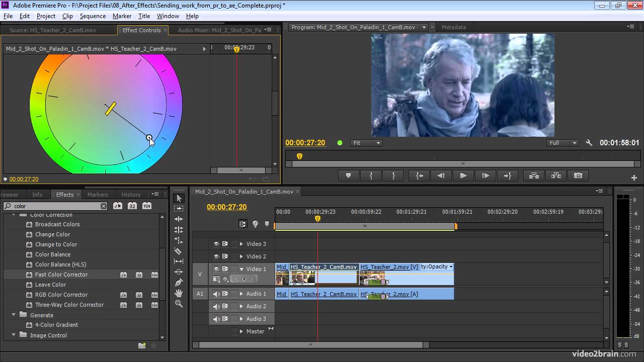
Task: Mute Audio 3 track speaker
Action: click(x=216, y=319)
